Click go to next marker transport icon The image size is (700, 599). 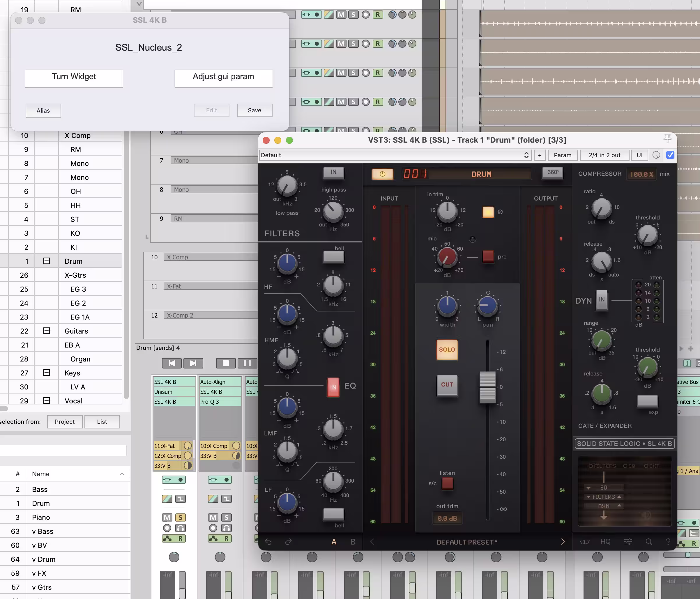(193, 363)
